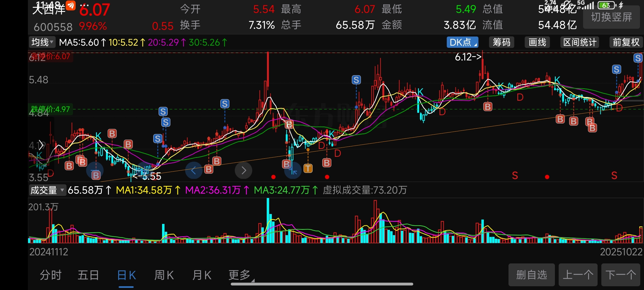
Task: Click the 切换竖屏 orientation button
Action: pos(611,17)
